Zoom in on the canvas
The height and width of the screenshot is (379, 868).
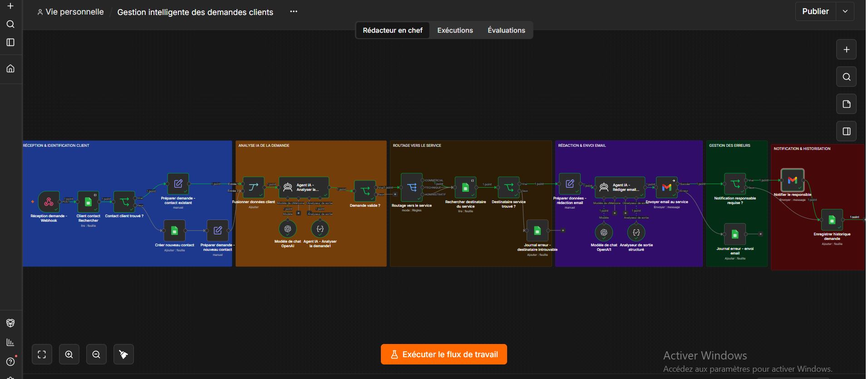69,354
